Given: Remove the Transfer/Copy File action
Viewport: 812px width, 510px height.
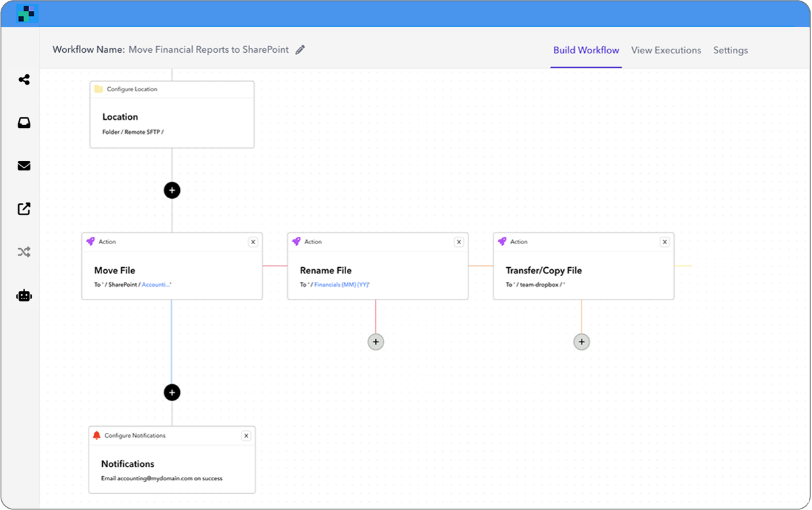Looking at the screenshot, I should point(665,241).
